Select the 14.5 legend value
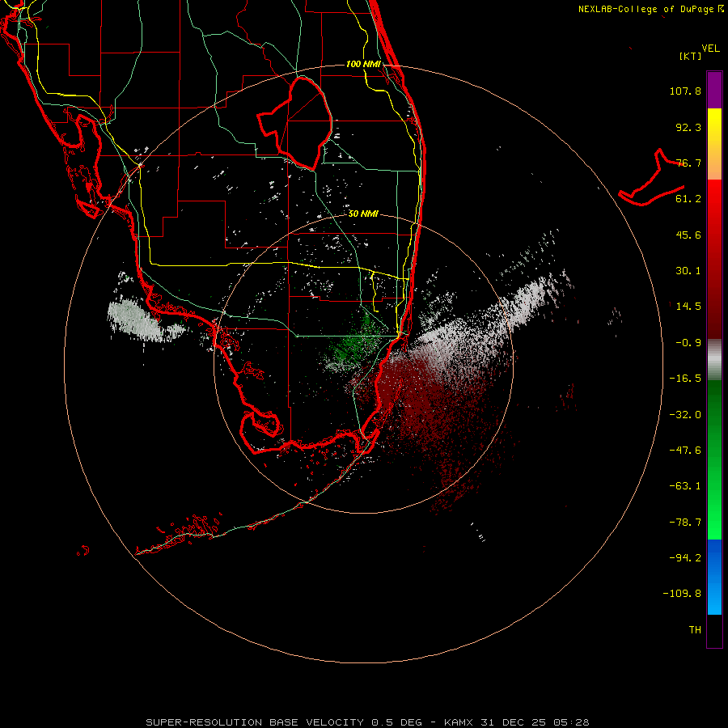The image size is (728, 728). [x=688, y=307]
